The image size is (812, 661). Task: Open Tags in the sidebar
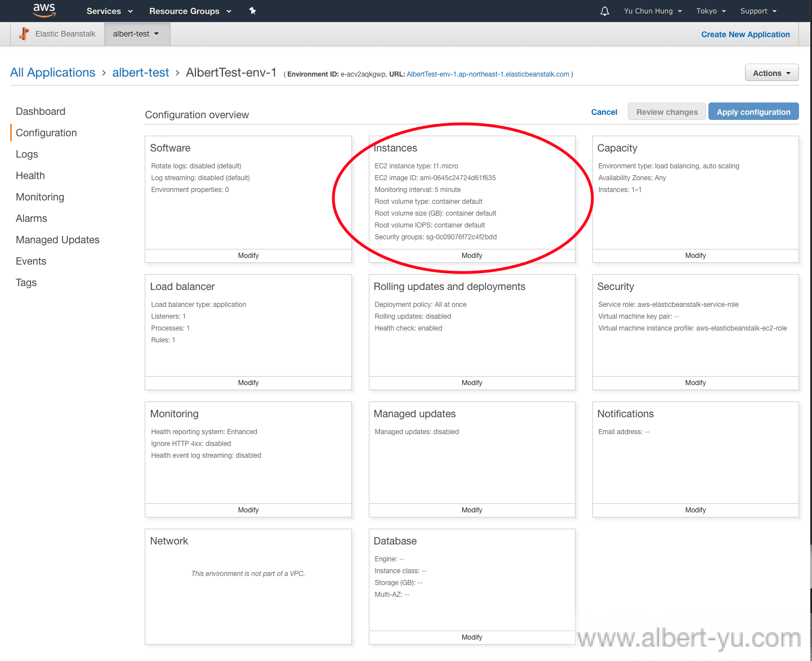click(26, 283)
